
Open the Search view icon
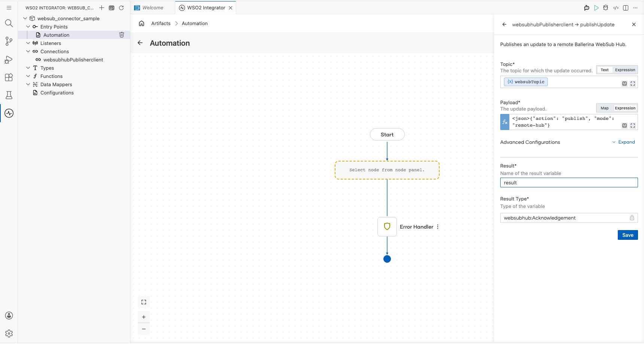click(x=9, y=23)
